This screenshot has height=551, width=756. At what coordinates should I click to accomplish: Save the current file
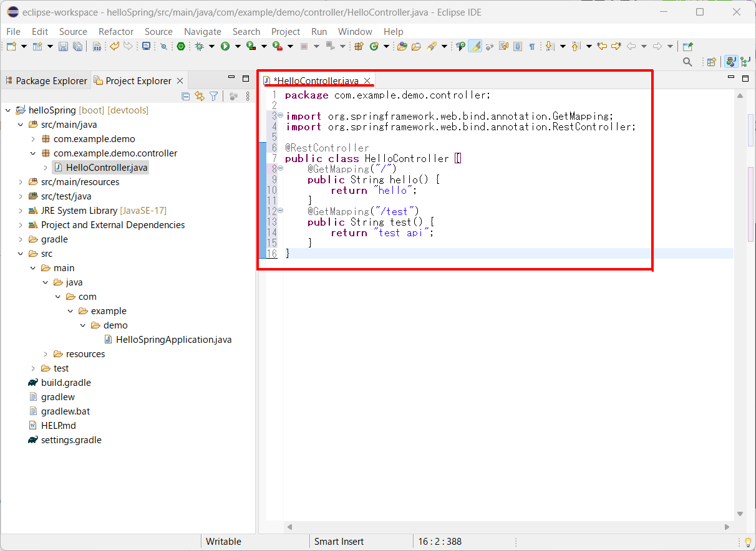tap(63, 46)
